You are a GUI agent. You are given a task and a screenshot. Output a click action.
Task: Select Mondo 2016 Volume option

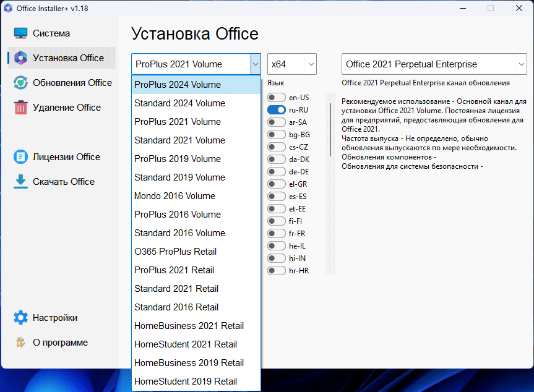click(196, 196)
